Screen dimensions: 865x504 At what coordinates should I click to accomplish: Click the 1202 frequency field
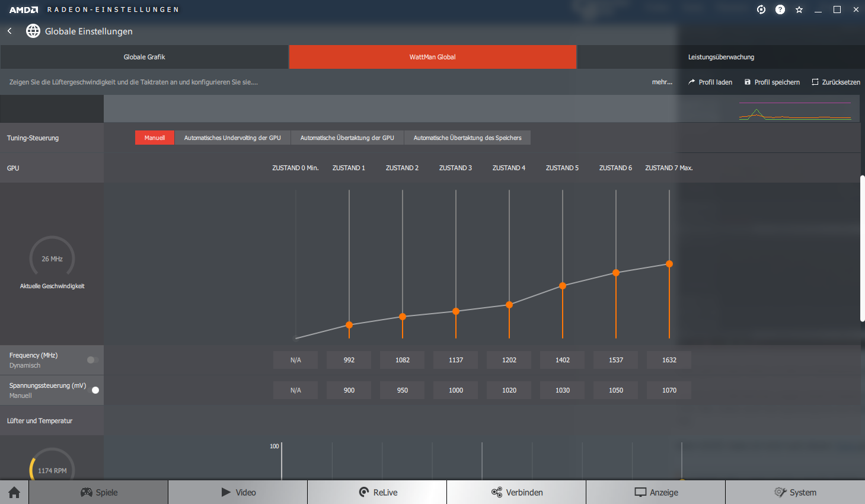509,360
